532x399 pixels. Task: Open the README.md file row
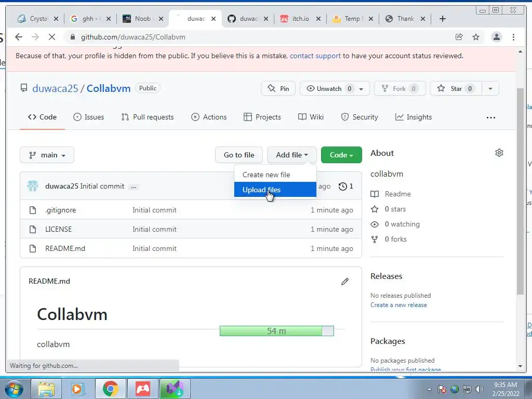pyautogui.click(x=191, y=248)
